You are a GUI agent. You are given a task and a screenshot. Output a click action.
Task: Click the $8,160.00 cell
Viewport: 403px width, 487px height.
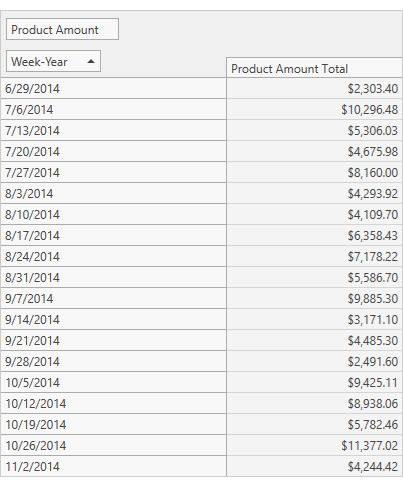pos(314,172)
